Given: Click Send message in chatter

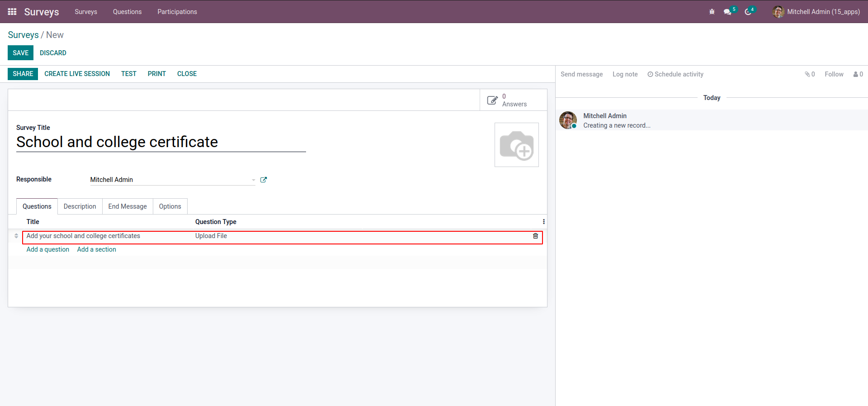Looking at the screenshot, I should click(581, 74).
